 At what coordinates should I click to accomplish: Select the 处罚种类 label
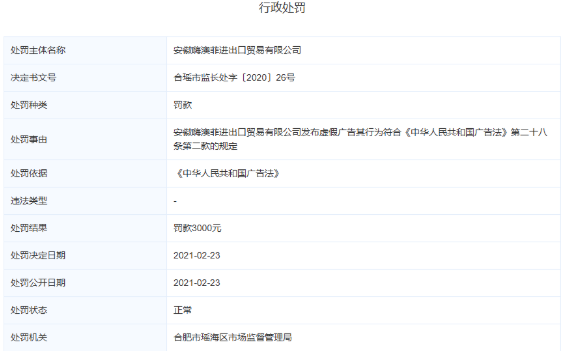coord(29,105)
